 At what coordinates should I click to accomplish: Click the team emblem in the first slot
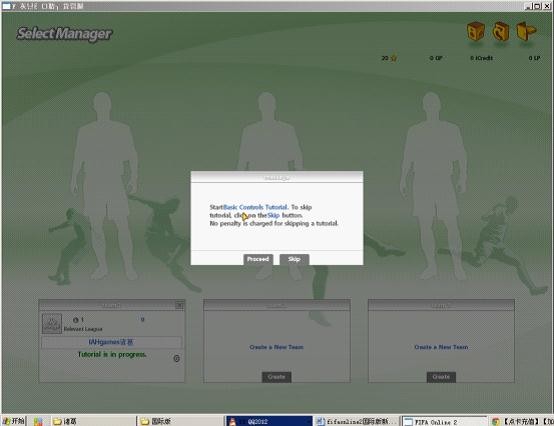(x=52, y=323)
